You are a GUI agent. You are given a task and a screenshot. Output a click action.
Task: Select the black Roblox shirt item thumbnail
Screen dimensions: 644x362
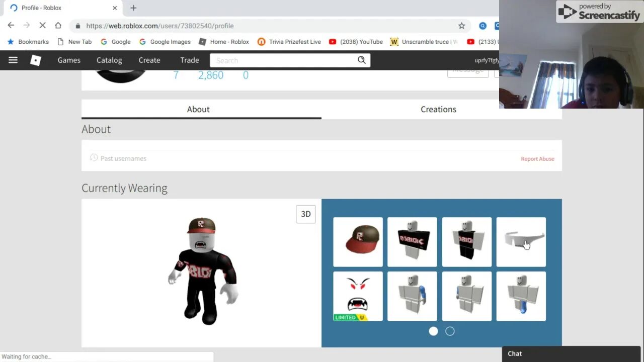412,242
